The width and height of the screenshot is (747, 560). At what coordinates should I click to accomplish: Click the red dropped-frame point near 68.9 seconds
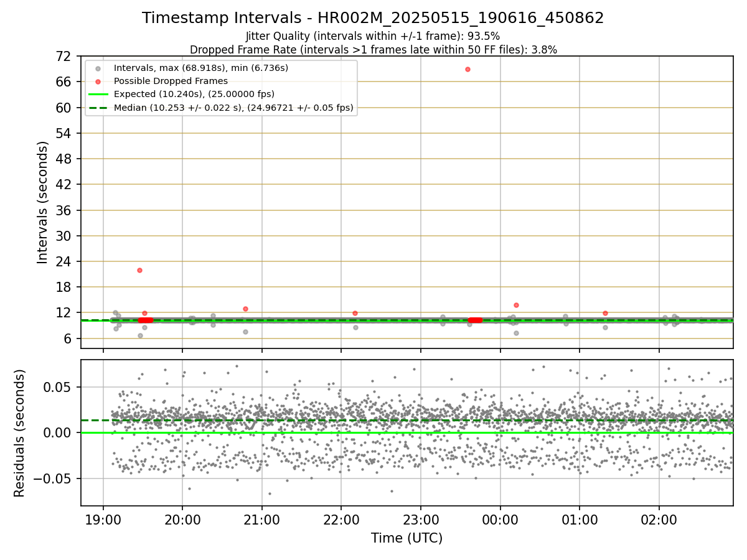tap(467, 69)
